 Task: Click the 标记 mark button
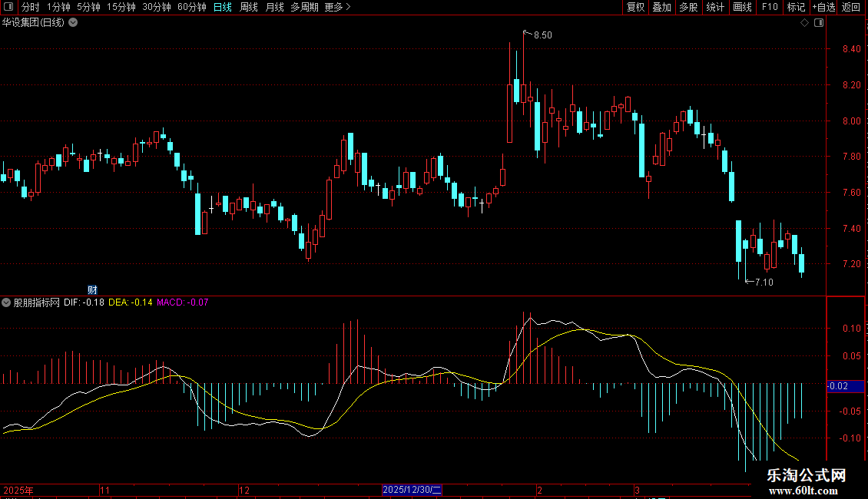click(796, 7)
